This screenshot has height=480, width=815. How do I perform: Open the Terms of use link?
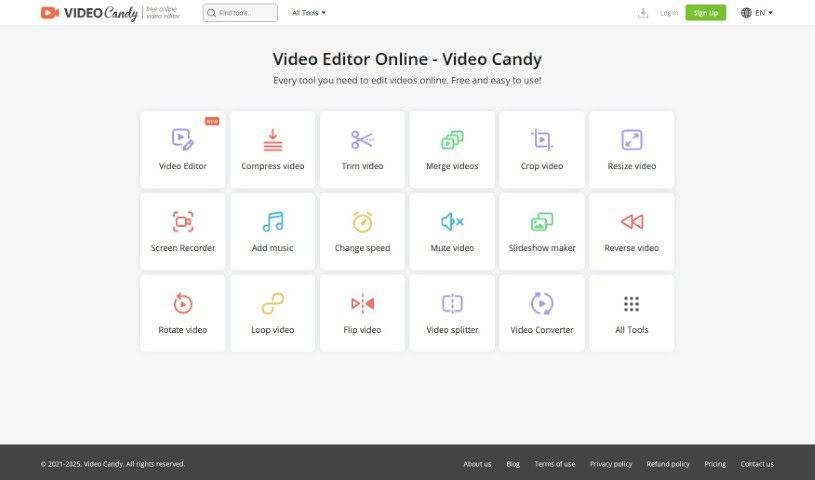(555, 464)
